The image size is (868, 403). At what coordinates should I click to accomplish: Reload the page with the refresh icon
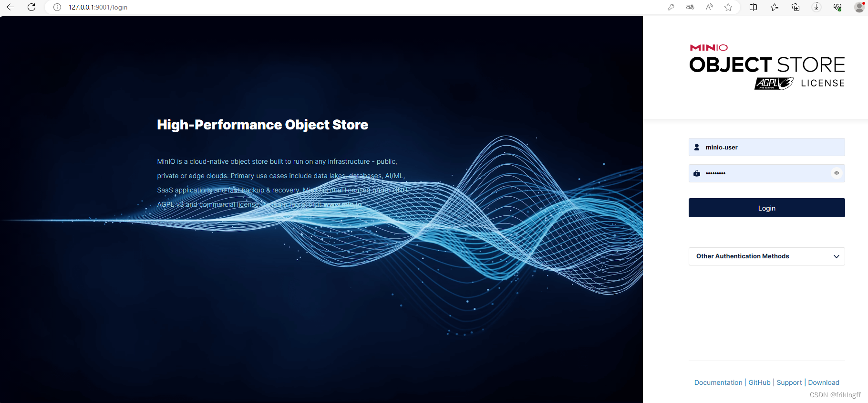(31, 7)
